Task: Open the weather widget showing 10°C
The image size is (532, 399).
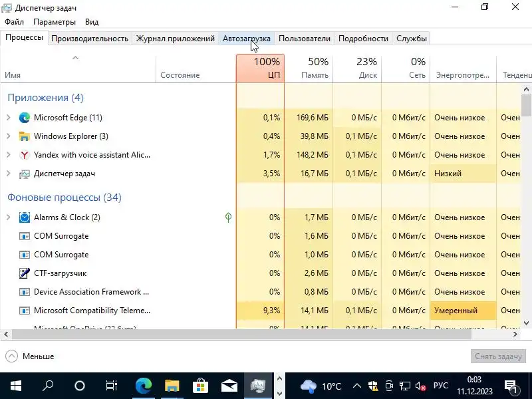Action: 321,386
